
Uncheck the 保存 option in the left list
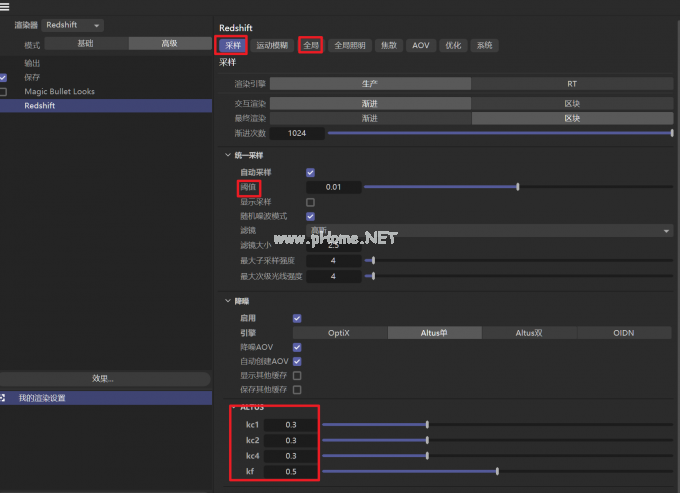point(4,77)
